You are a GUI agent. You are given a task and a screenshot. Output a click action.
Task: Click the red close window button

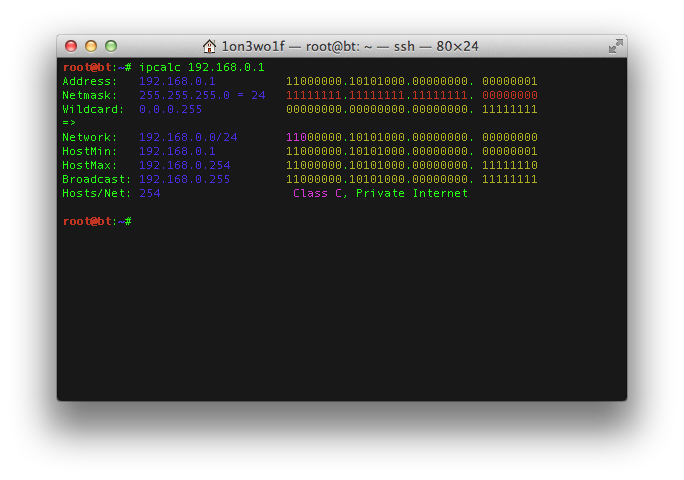tap(71, 46)
